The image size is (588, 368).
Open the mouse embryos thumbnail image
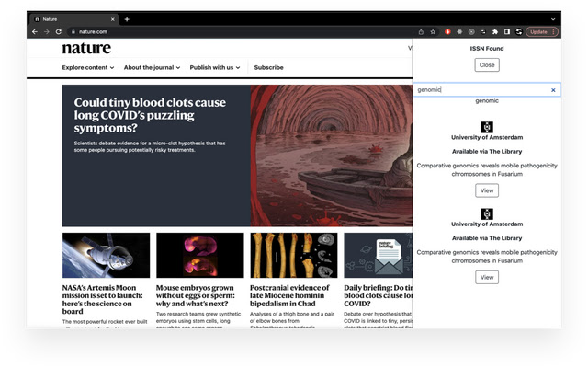coord(200,256)
